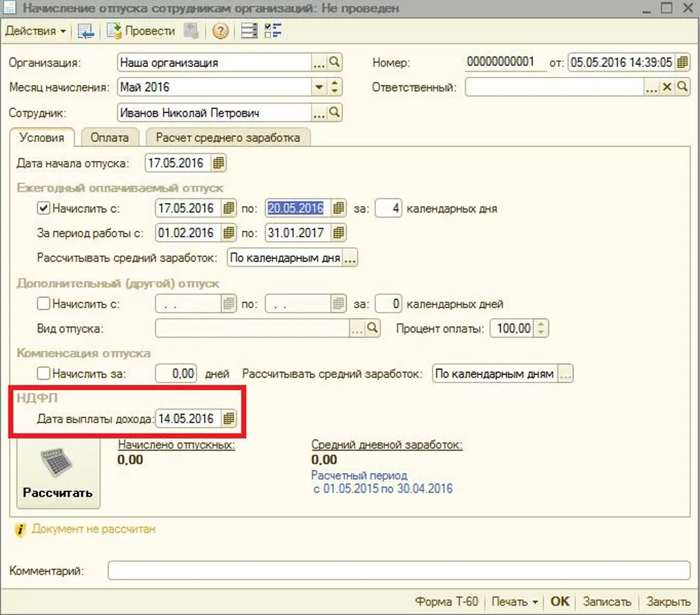700x615 pixels.
Task: Open the help question mark icon
Action: [220, 31]
